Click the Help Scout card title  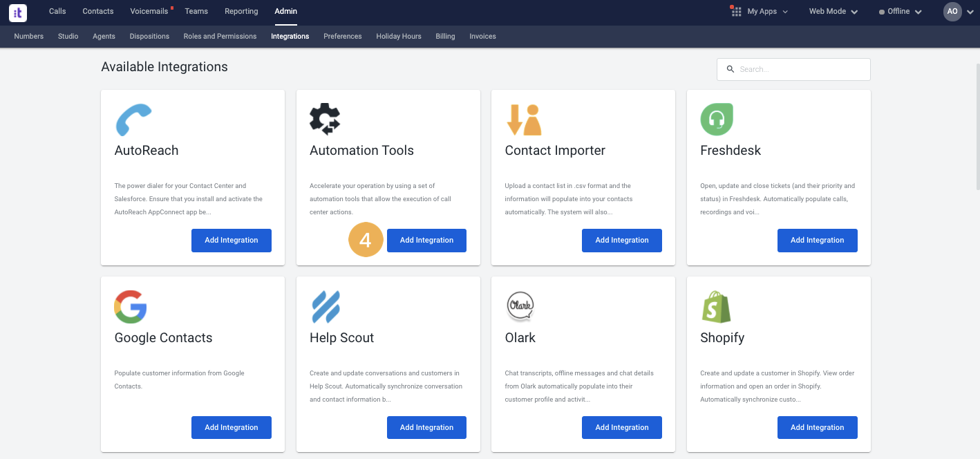[x=341, y=338]
